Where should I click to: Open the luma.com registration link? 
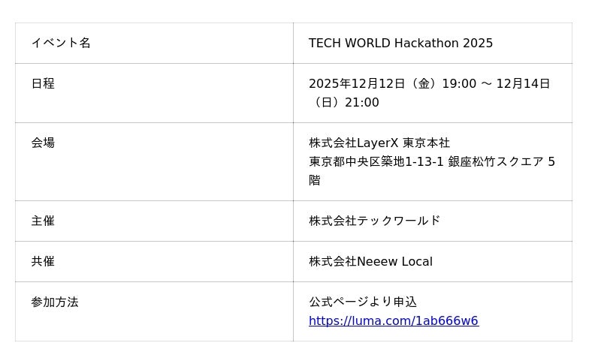[393, 321]
